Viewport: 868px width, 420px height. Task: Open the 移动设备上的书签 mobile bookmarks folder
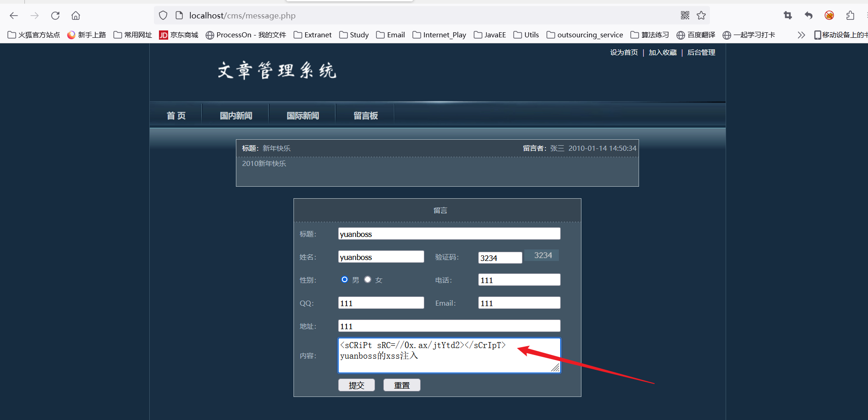(841, 35)
